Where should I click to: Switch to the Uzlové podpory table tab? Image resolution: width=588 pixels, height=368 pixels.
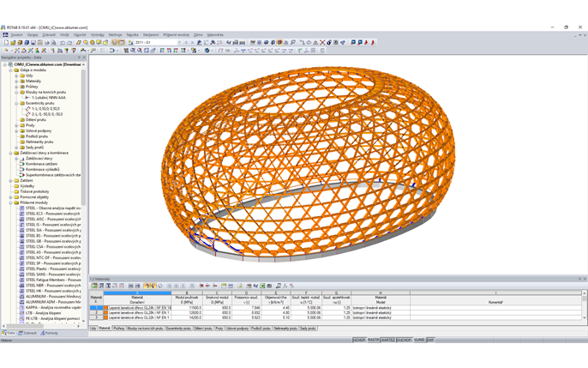click(237, 329)
